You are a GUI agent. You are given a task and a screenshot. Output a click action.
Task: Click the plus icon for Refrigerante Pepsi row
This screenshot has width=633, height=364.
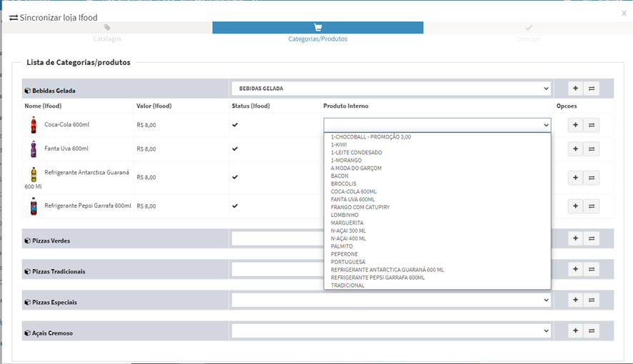coord(576,206)
